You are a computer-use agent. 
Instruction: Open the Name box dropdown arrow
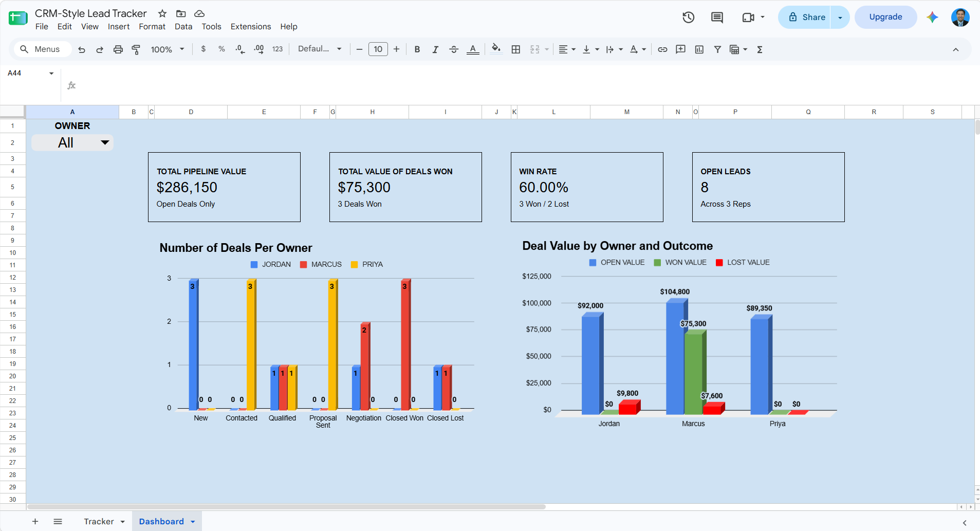tap(51, 74)
